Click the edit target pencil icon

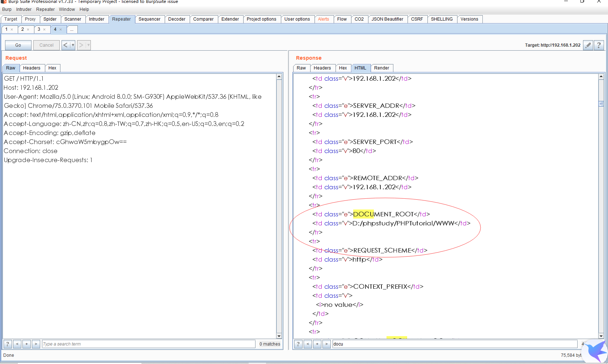[x=588, y=45]
